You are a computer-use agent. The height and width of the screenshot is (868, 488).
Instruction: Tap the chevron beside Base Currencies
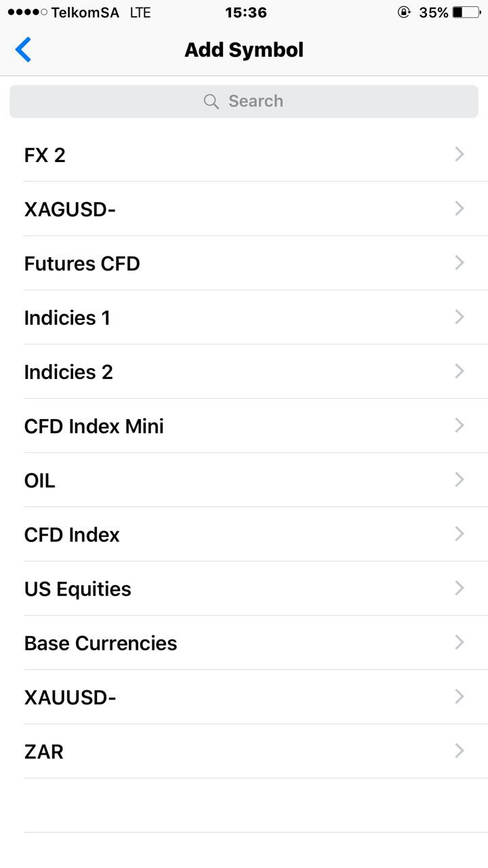point(460,643)
